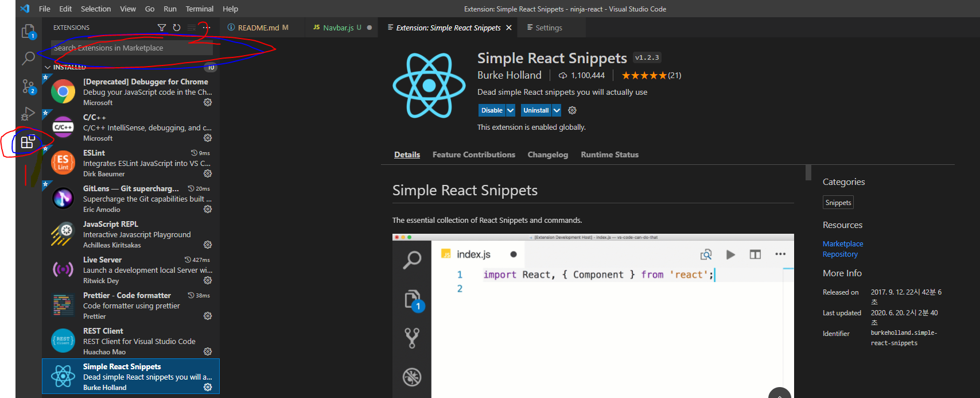Image resolution: width=980 pixels, height=398 pixels.
Task: Select the Feature Contributions tab
Action: 473,154
